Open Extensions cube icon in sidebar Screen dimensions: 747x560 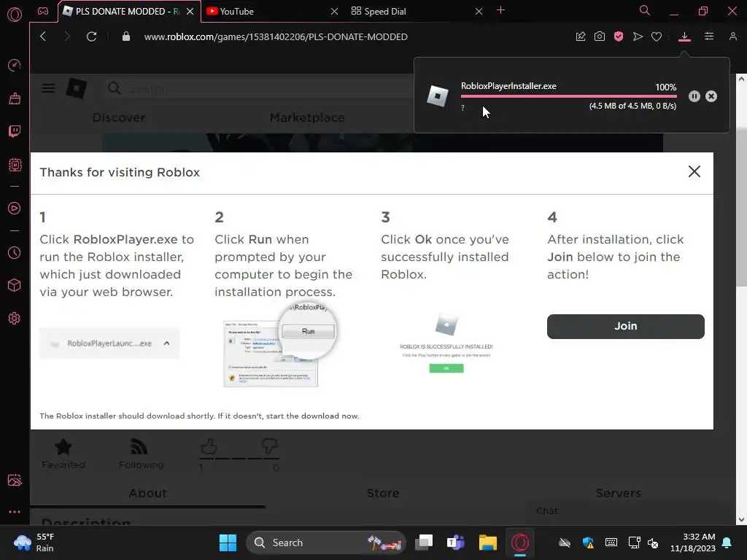(x=15, y=285)
